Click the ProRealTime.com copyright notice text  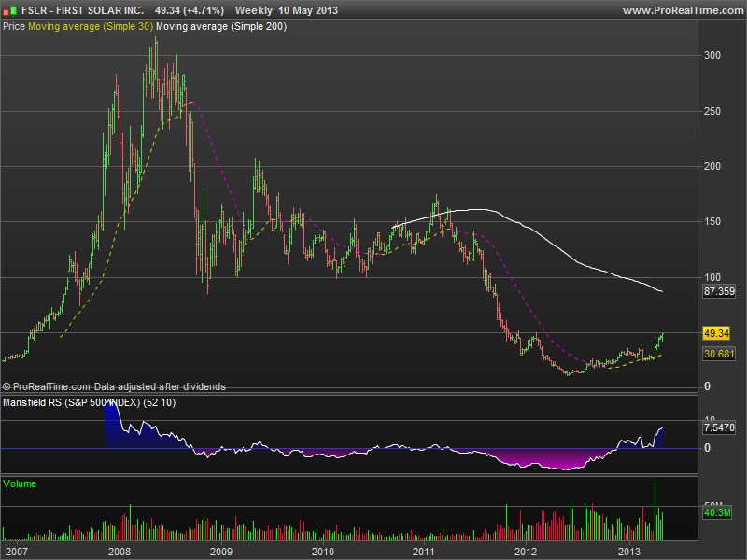coord(114,386)
